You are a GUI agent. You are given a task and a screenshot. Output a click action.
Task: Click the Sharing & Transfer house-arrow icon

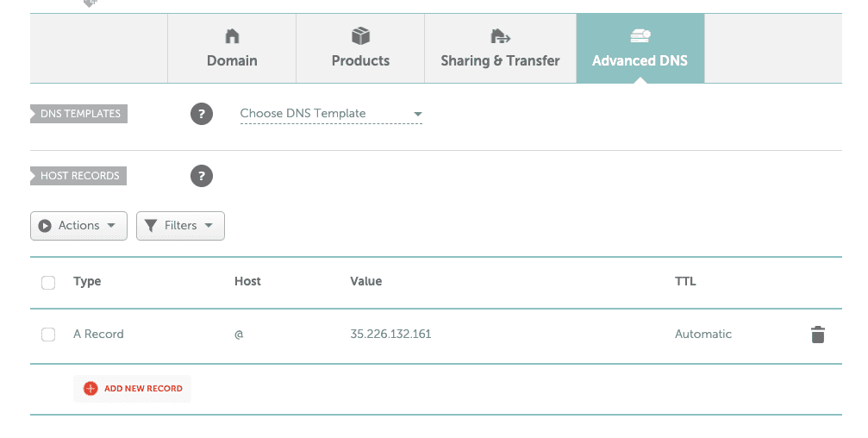[500, 36]
